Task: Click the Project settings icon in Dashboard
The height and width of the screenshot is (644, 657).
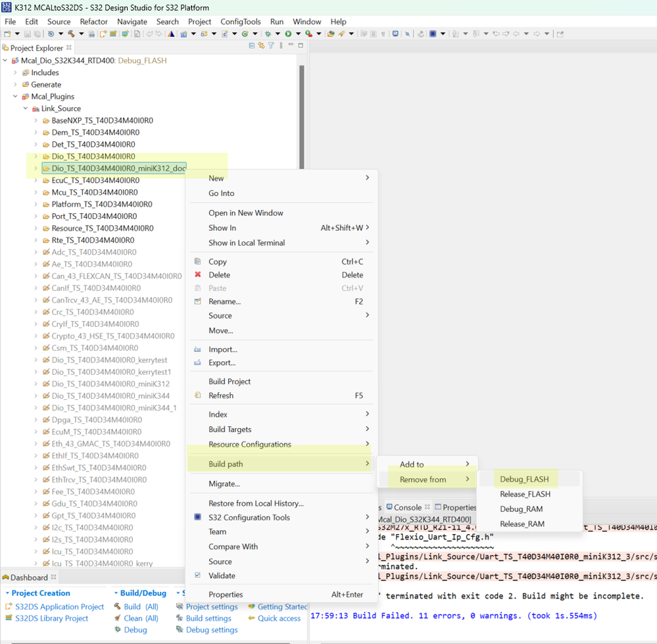Action: (x=180, y=607)
